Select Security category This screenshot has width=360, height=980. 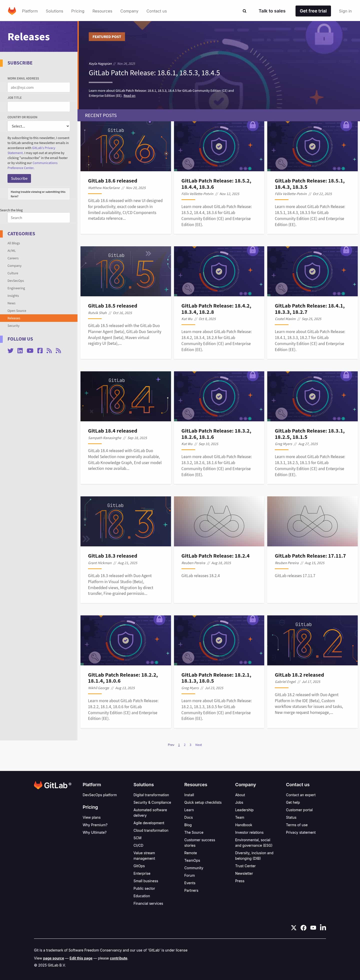point(13,326)
